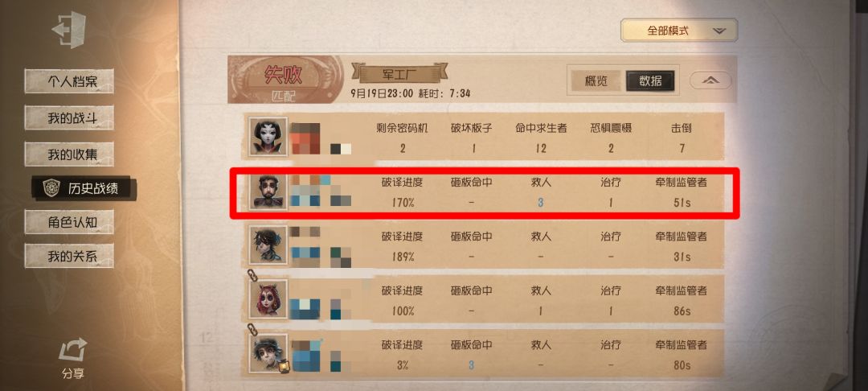Collapse the match record with up chevron
The height and width of the screenshot is (391, 868).
coord(710,81)
